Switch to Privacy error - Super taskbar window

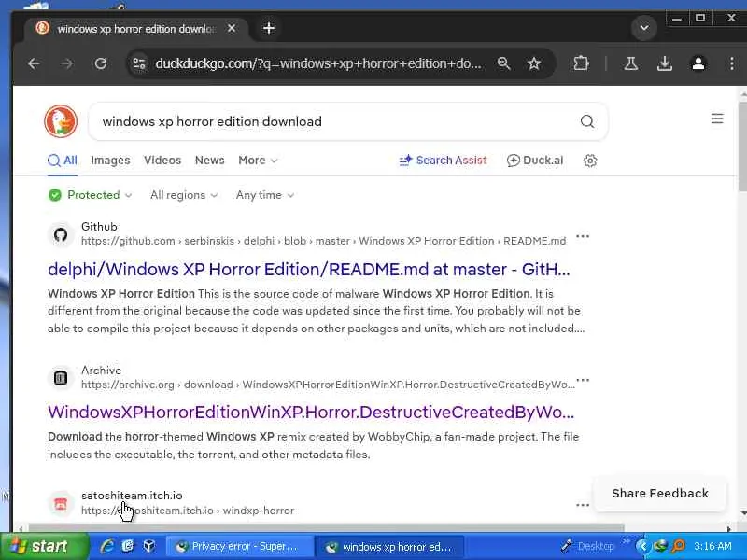pyautogui.click(x=240, y=547)
